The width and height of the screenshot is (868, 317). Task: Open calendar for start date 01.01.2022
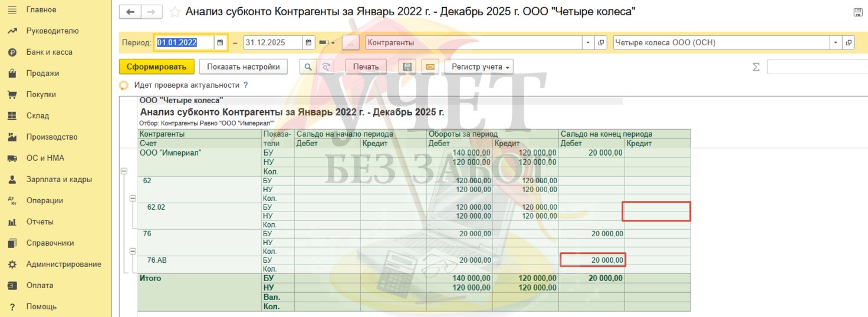(220, 42)
